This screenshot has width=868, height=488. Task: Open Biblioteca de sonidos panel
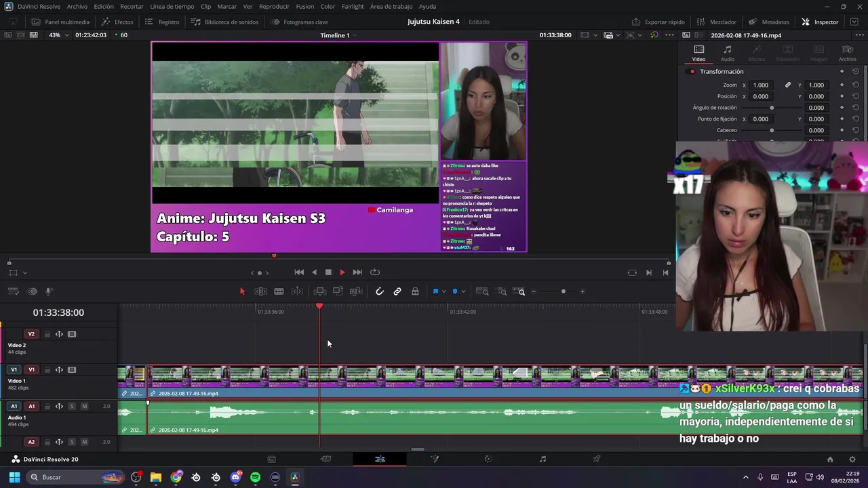coord(224,22)
